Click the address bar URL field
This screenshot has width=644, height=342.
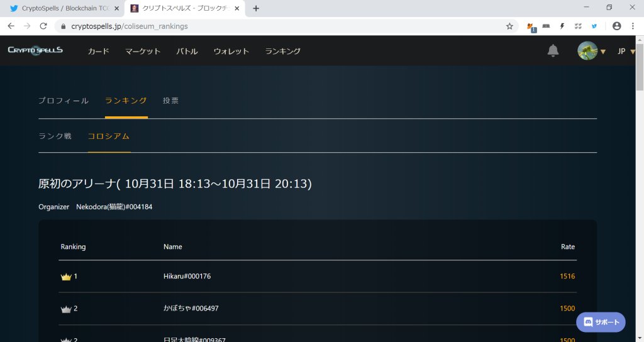283,26
